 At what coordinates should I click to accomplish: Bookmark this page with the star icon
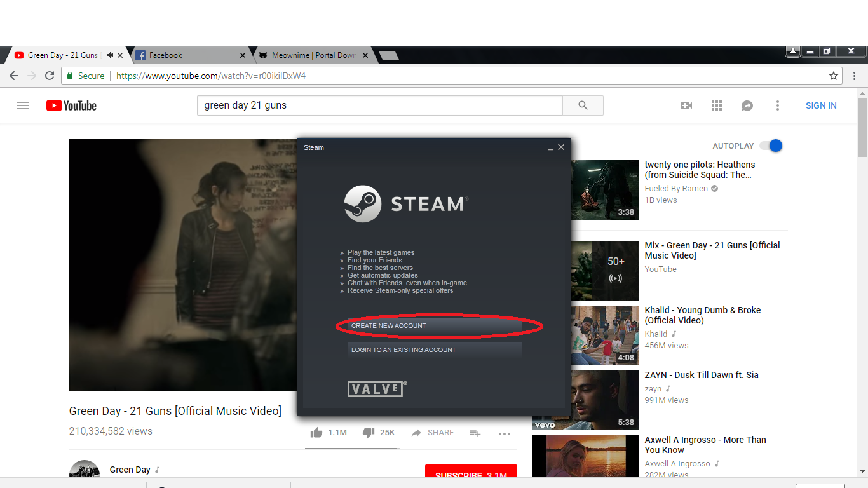[x=833, y=76]
